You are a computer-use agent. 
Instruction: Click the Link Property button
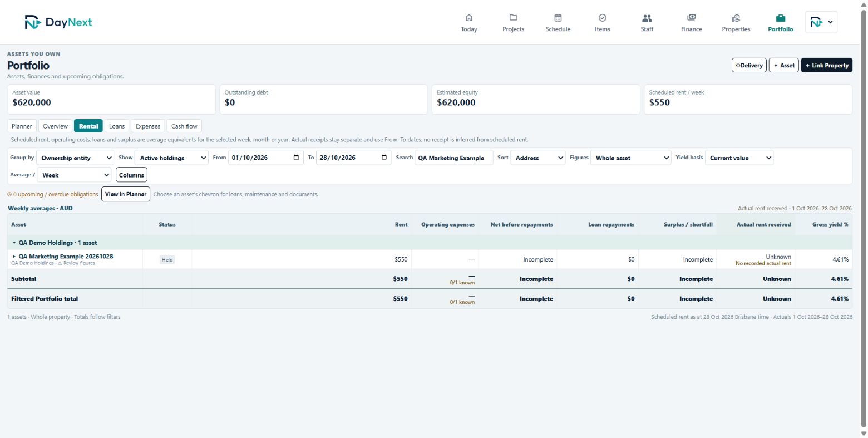click(x=826, y=65)
